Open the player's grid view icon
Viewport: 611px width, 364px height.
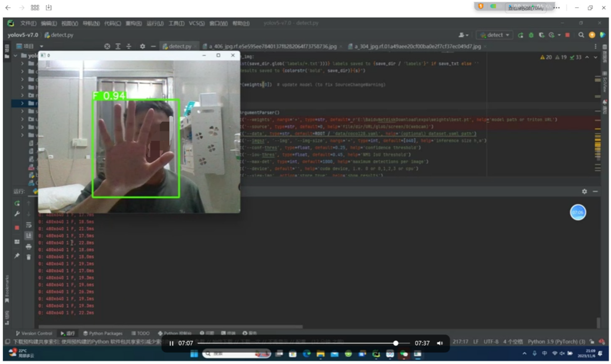[x=35, y=8]
